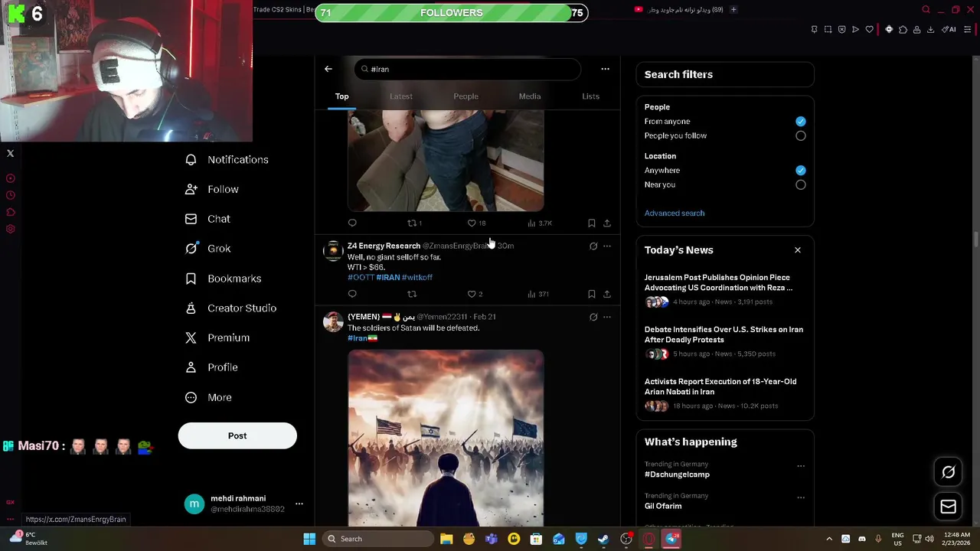Open the floating Grok button at right edge
Image resolution: width=980 pixels, height=551 pixels.
[x=948, y=472]
